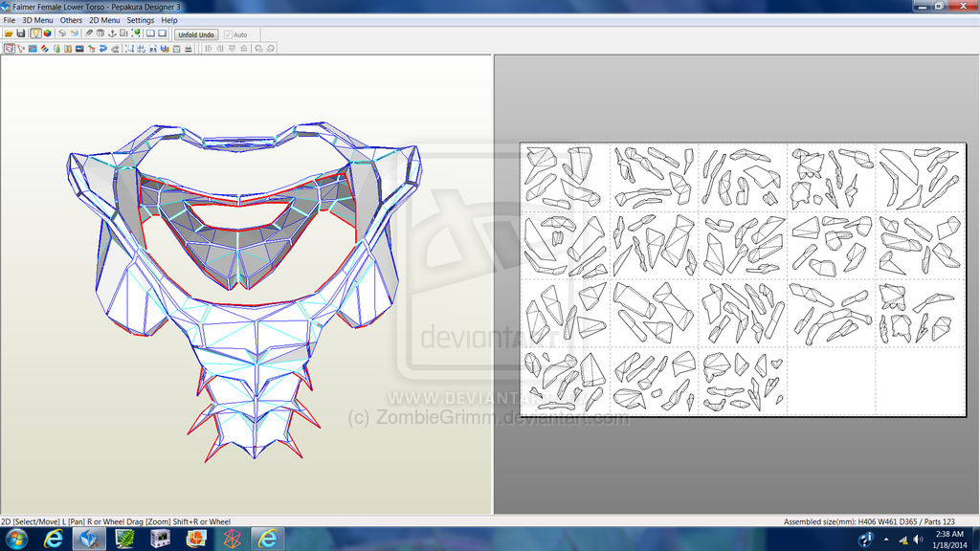Click the blue curved arrow rotate icon
Viewport: 980px width, 551px height.
tap(103, 48)
